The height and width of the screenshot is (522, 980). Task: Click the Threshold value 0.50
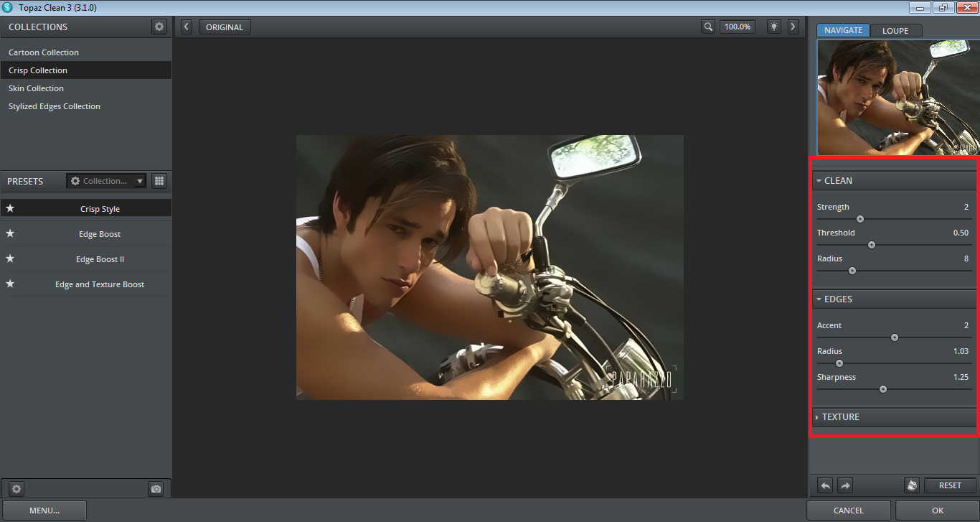tap(961, 233)
